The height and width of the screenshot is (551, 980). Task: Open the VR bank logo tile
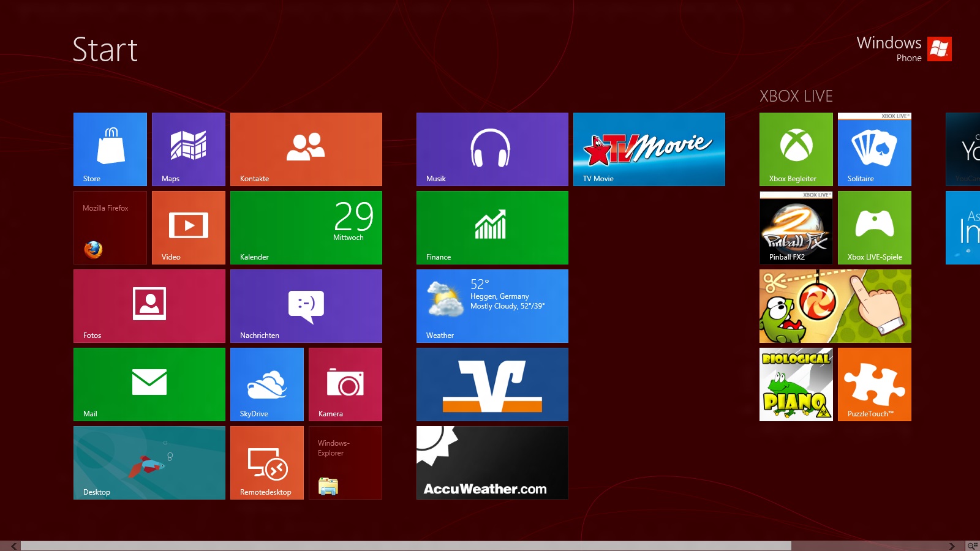(492, 384)
